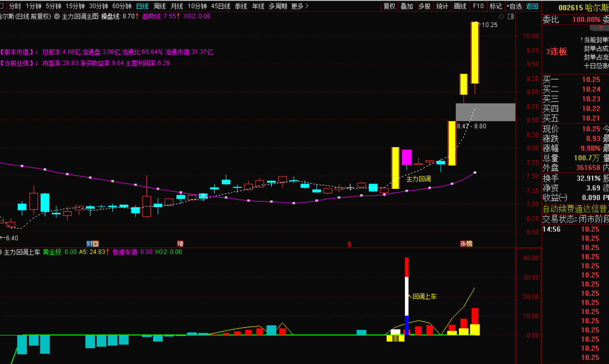
Task: Click the 回 marker beside 财 badge
Action: (x=96, y=244)
